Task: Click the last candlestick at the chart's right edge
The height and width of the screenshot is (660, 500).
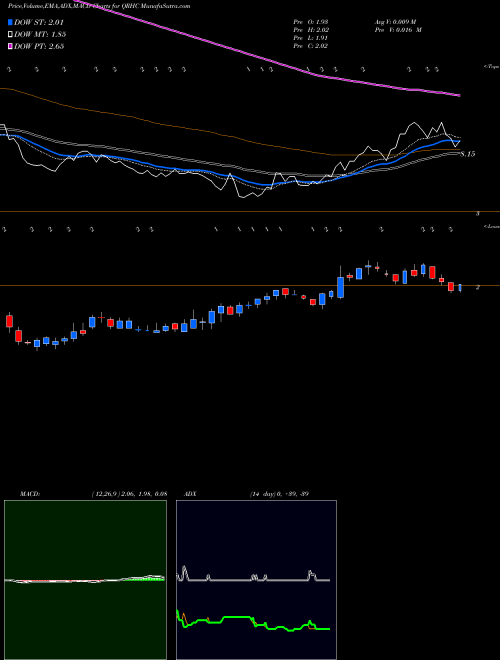Action: click(460, 287)
